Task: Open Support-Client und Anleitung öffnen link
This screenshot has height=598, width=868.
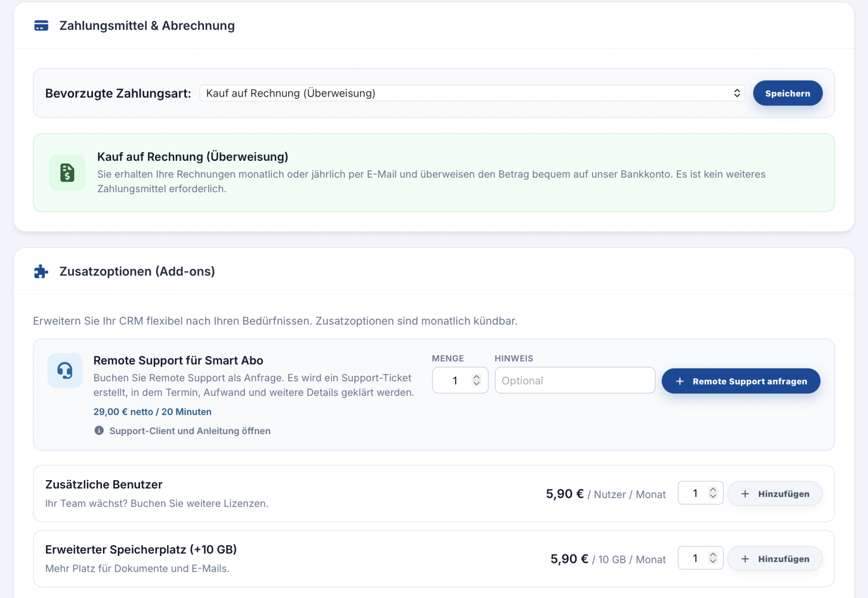Action: pos(190,431)
